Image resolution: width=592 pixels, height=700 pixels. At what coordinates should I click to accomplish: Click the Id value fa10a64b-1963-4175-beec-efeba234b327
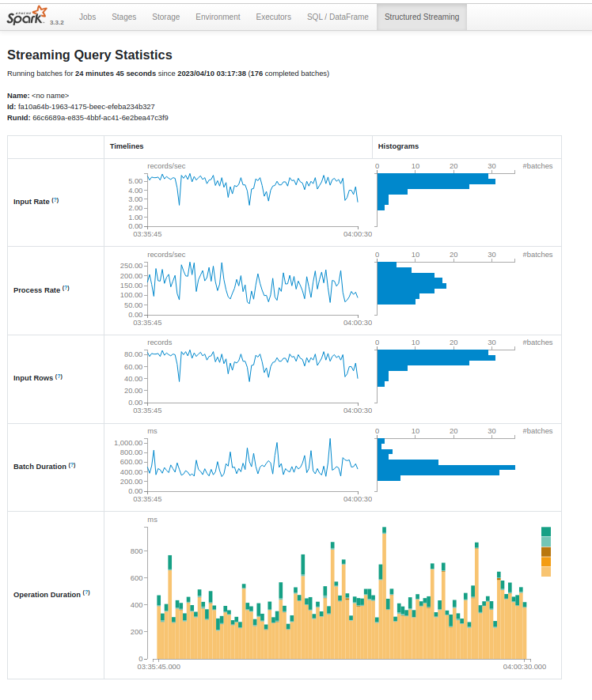[x=86, y=107]
